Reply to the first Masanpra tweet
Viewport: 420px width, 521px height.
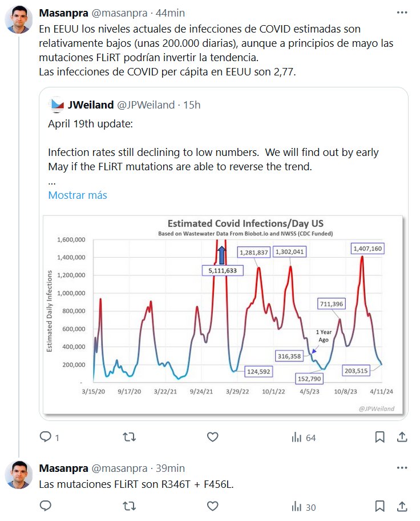46,437
